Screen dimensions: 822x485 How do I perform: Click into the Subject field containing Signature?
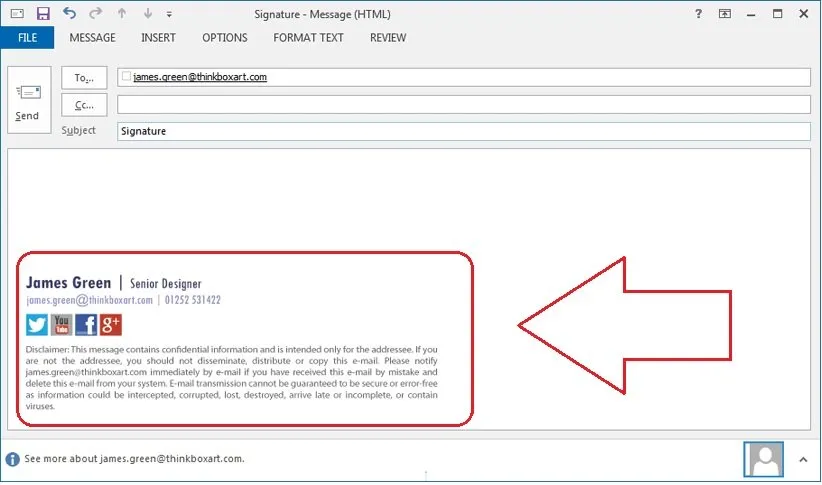pos(463,131)
